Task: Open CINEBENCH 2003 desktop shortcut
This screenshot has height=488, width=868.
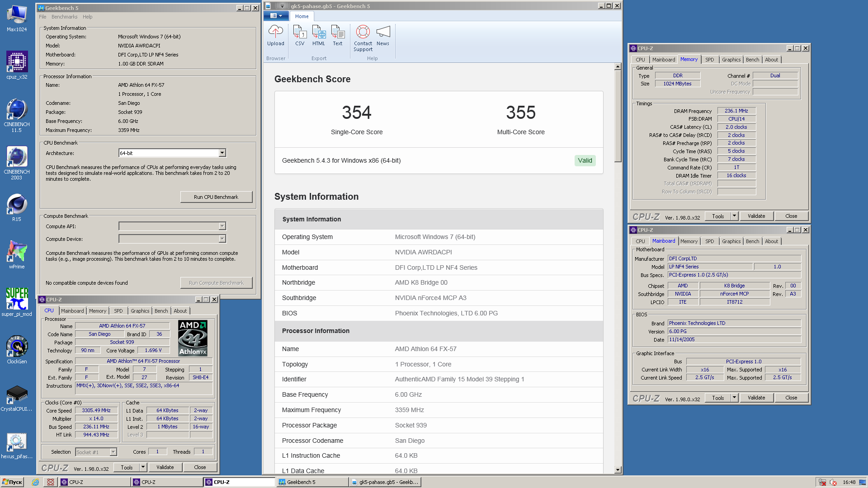Action: [x=17, y=163]
